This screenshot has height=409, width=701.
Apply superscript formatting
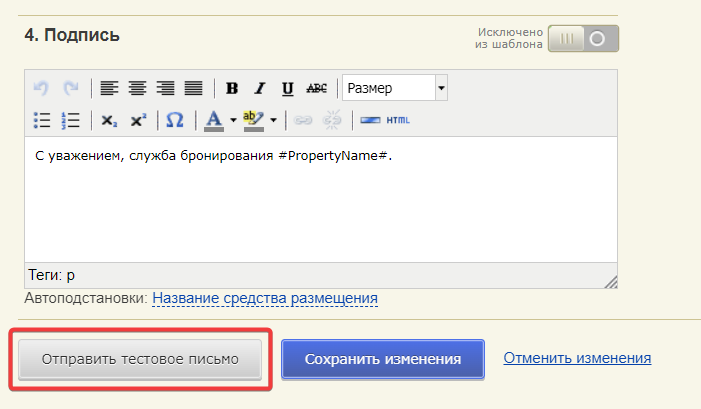138,120
